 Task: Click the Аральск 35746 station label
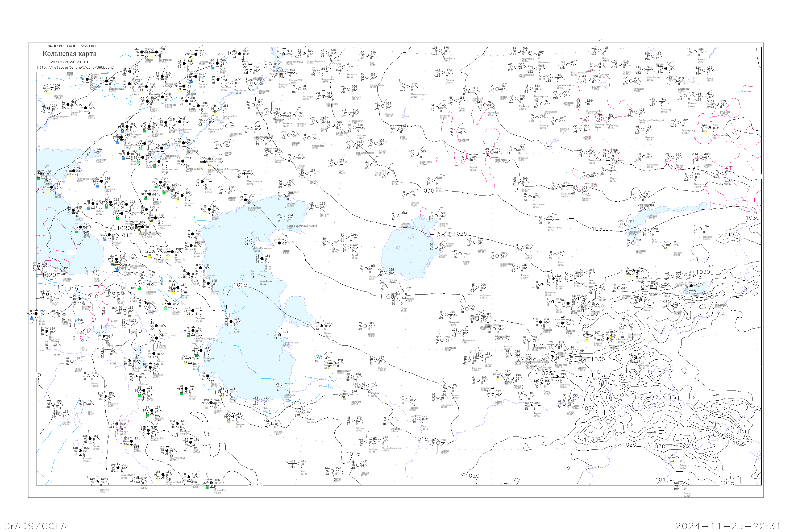[443, 225]
